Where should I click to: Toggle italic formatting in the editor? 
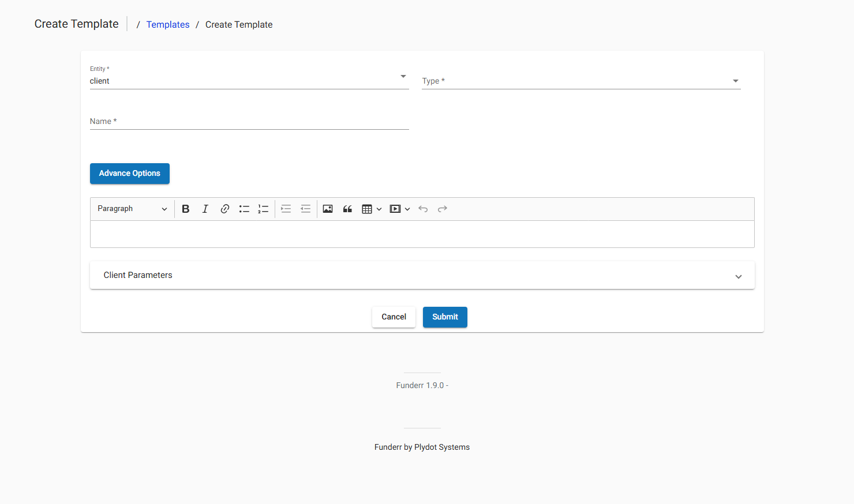click(x=205, y=209)
